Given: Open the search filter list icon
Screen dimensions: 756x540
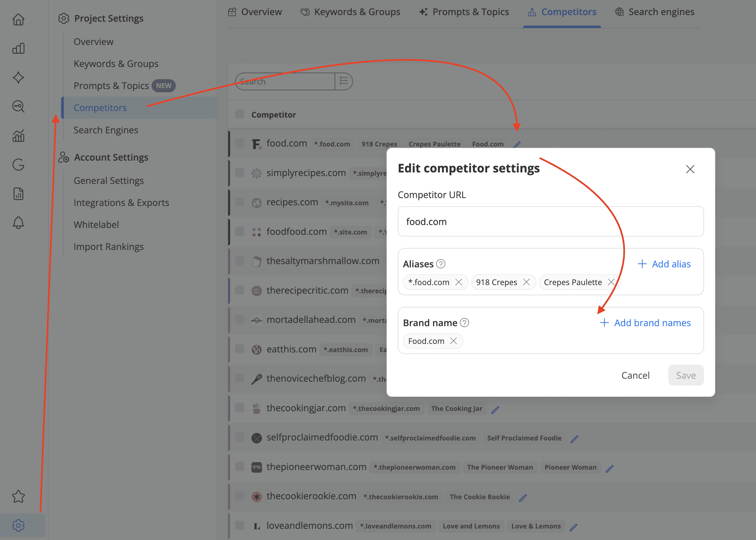Looking at the screenshot, I should click(x=344, y=81).
